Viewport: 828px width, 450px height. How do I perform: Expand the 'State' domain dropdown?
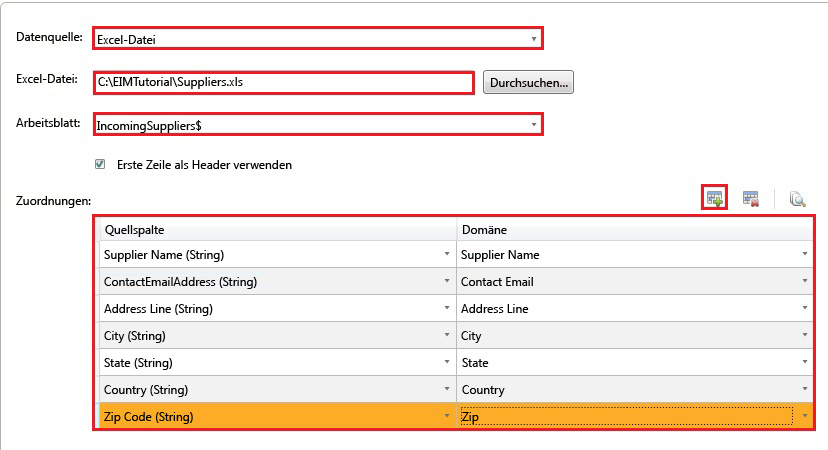(x=804, y=363)
